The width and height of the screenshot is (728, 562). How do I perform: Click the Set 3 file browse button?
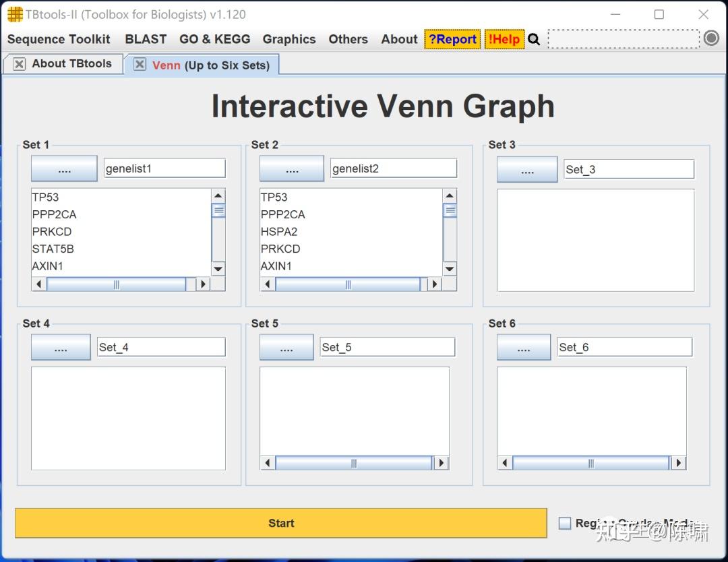point(527,170)
